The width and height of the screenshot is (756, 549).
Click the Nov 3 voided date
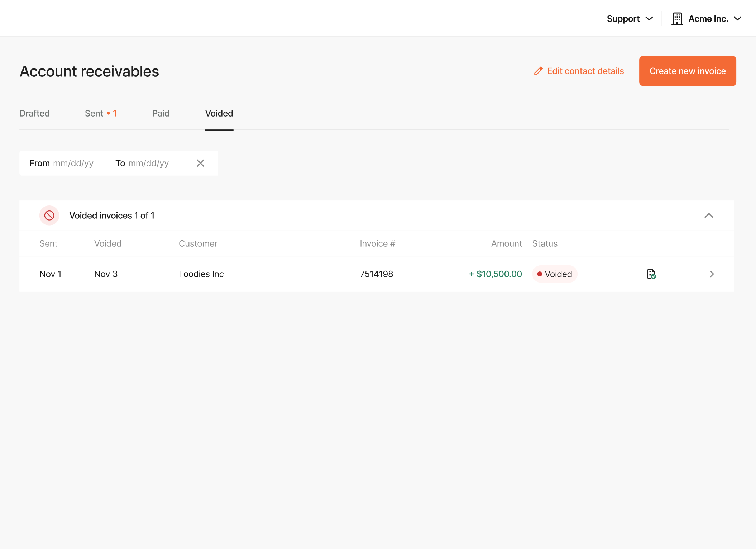[106, 274]
